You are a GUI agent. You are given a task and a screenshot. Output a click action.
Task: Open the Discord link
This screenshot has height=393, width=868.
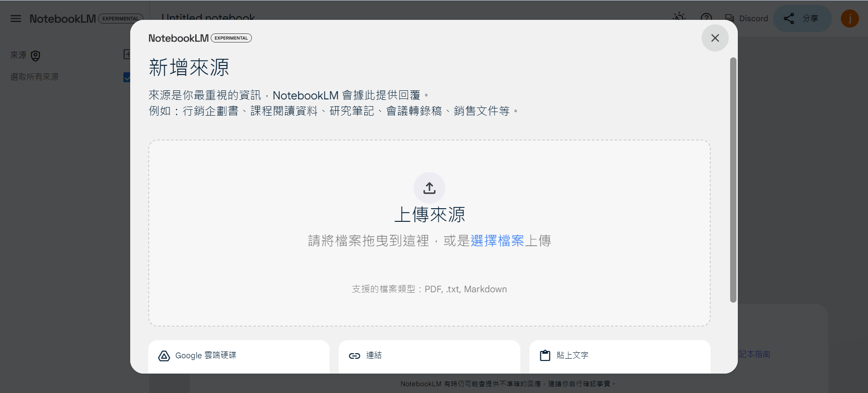pyautogui.click(x=746, y=19)
